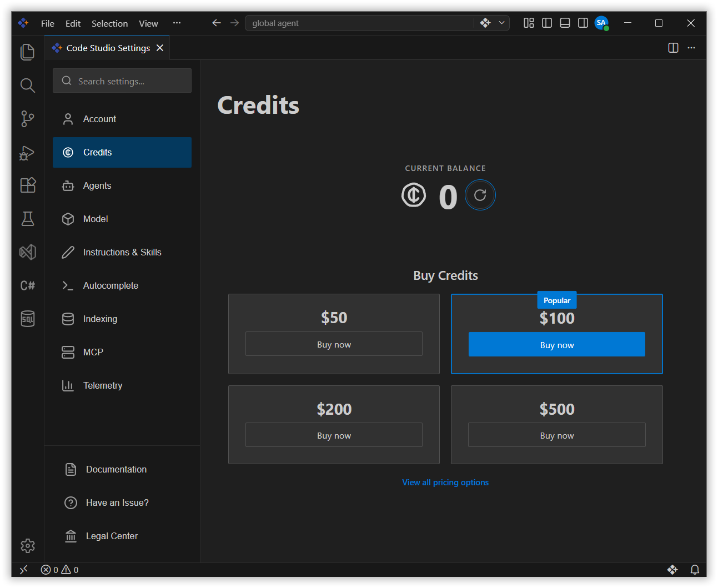Viewport: 718px width, 588px height.
Task: Click the notifications bell in status bar
Action: click(x=695, y=570)
